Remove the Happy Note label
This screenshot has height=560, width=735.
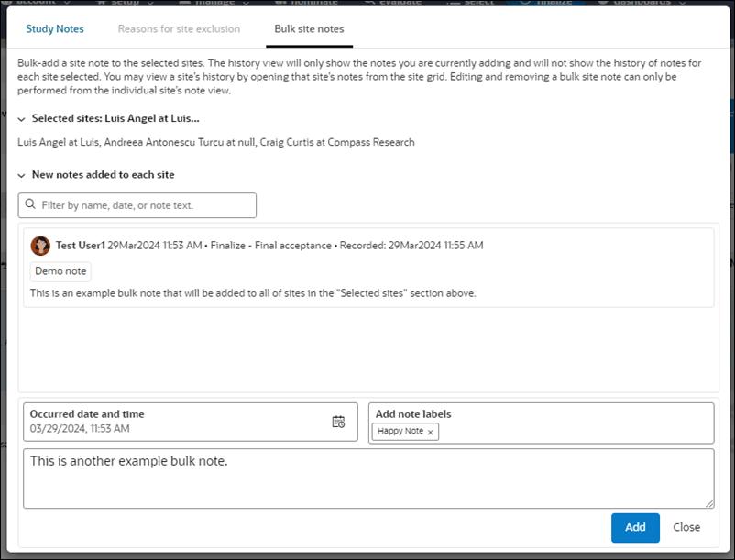click(429, 432)
